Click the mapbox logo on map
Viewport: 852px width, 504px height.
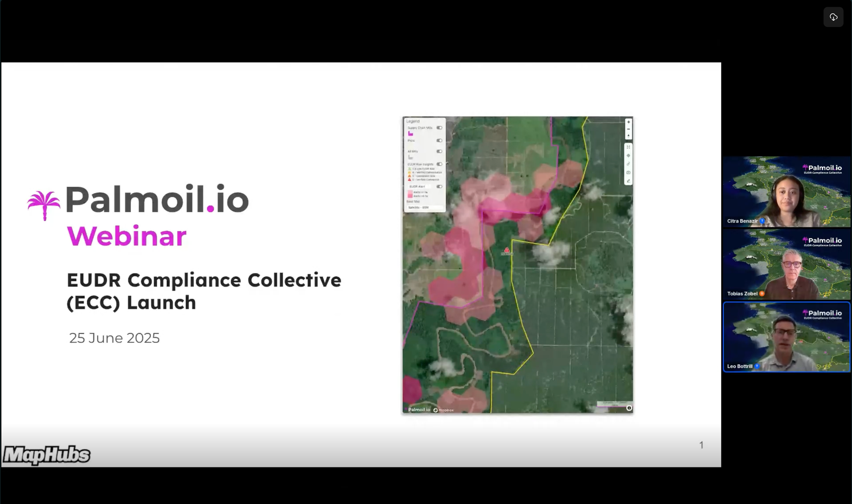[443, 410]
